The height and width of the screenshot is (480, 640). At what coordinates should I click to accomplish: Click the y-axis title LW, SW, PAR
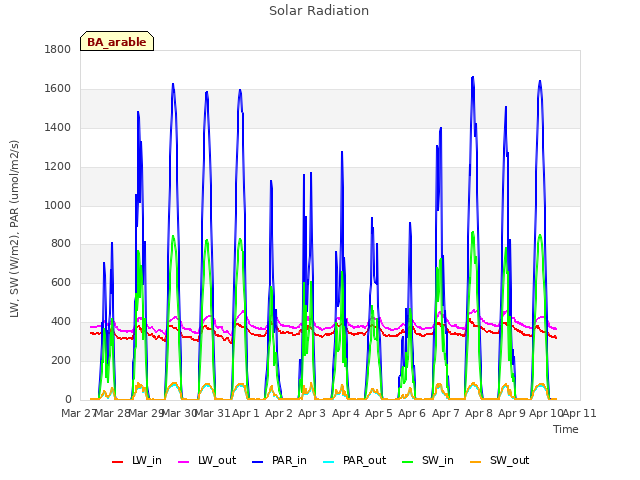click(14, 229)
